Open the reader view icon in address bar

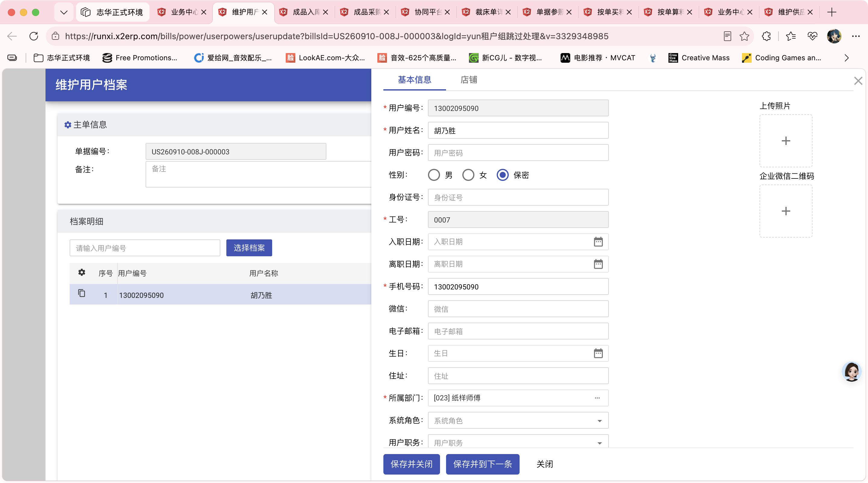click(727, 36)
